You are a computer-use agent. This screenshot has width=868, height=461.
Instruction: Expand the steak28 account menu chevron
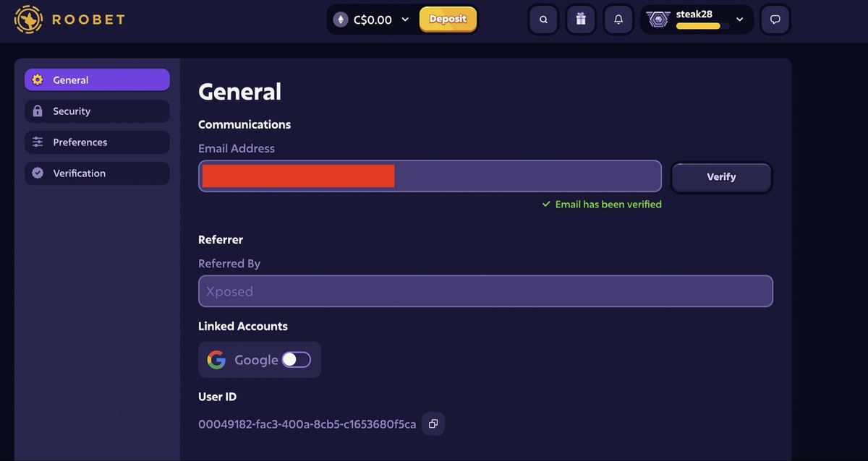coord(739,20)
